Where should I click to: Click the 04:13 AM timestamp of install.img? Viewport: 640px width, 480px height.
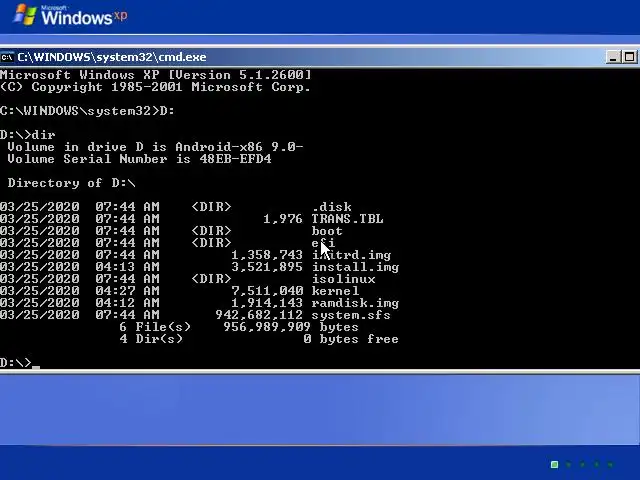coord(127,267)
